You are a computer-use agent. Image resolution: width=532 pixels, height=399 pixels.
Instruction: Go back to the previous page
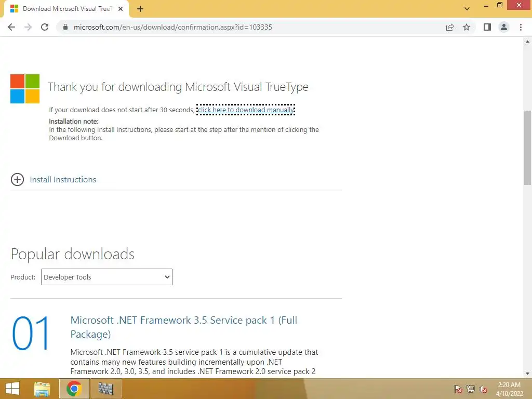(11, 27)
